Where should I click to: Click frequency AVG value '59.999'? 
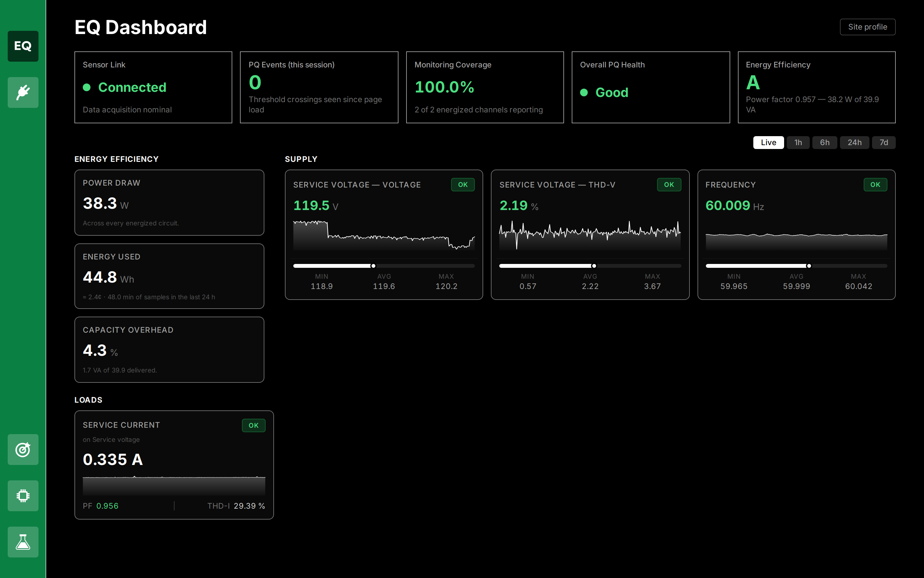(x=797, y=286)
